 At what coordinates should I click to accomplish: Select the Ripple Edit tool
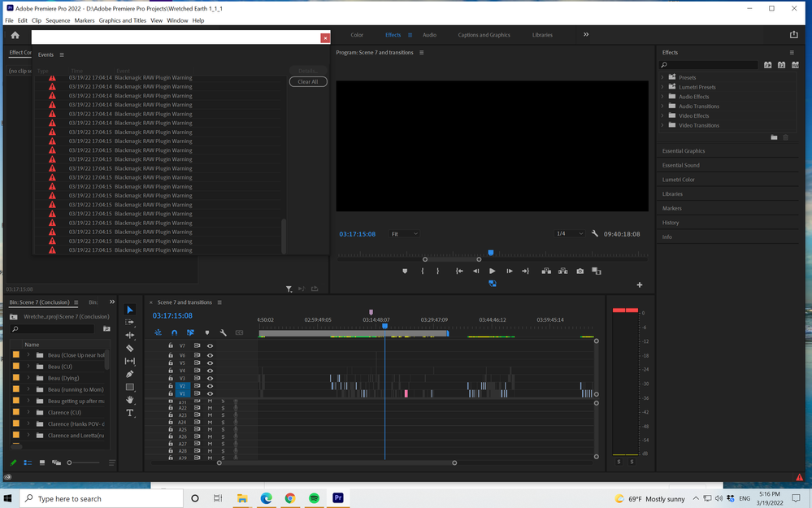(130, 335)
